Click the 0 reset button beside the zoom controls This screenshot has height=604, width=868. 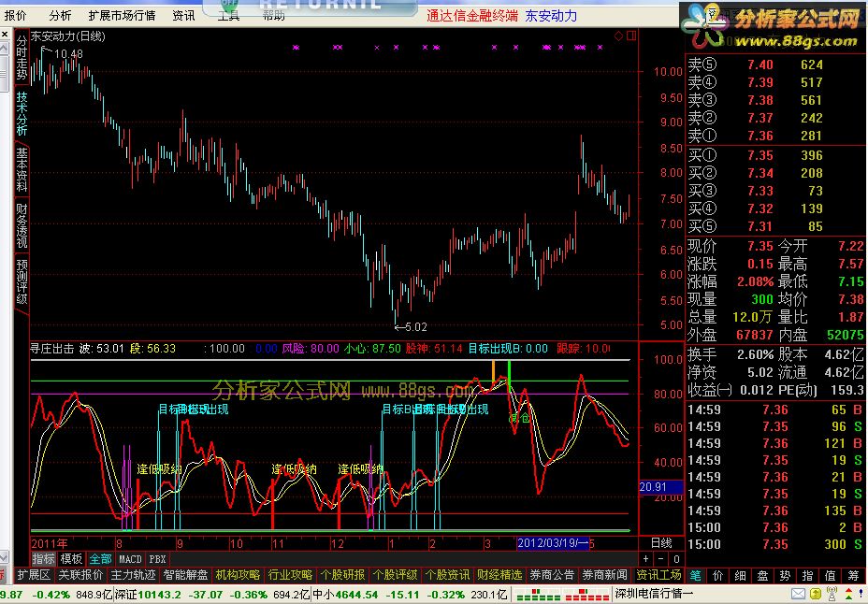pos(676,559)
